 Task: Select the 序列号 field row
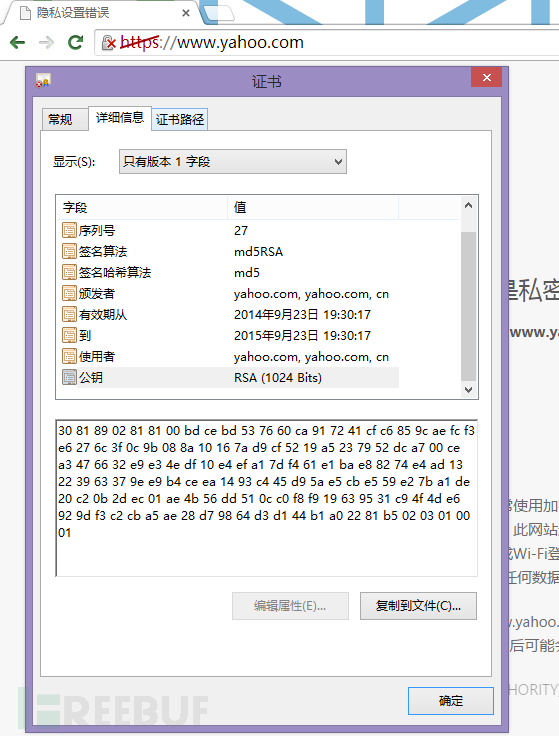click(x=228, y=230)
